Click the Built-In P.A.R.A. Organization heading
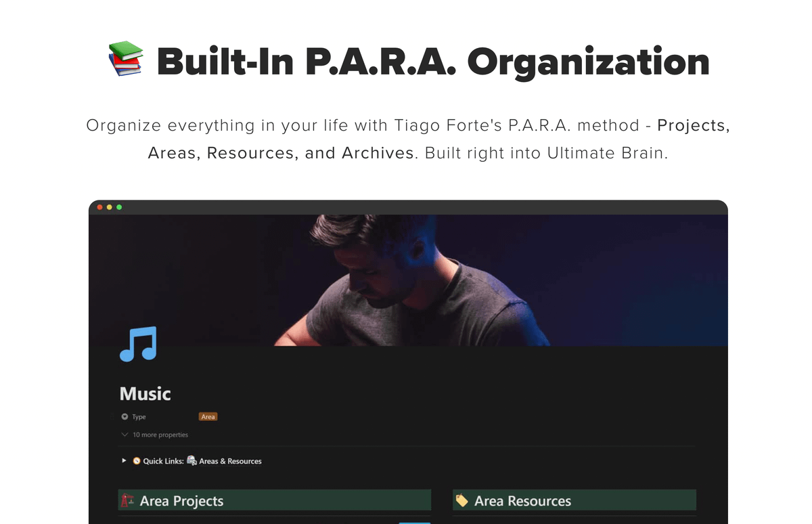Screen dimensions: 812x524 433,61
